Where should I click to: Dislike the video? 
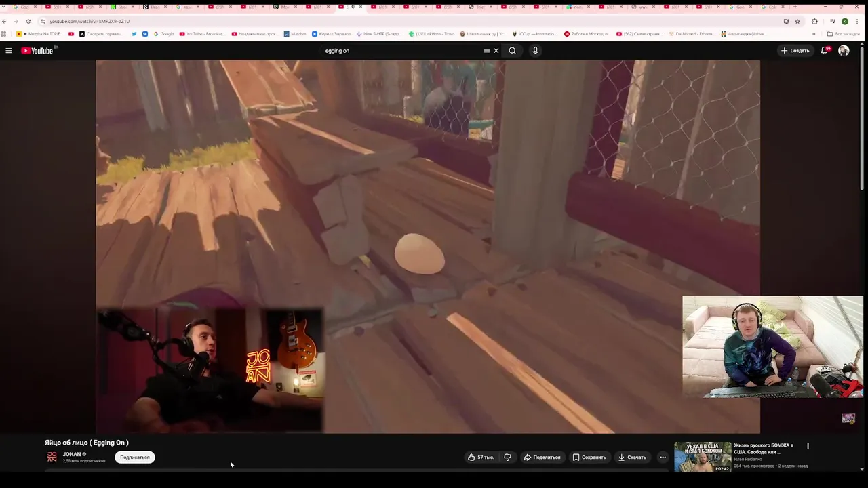pos(507,457)
